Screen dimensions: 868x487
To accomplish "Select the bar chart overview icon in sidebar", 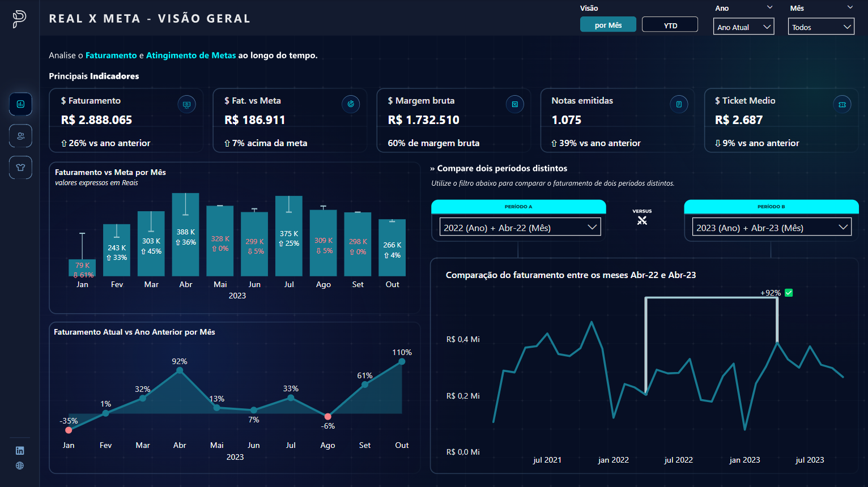I will click(x=20, y=104).
